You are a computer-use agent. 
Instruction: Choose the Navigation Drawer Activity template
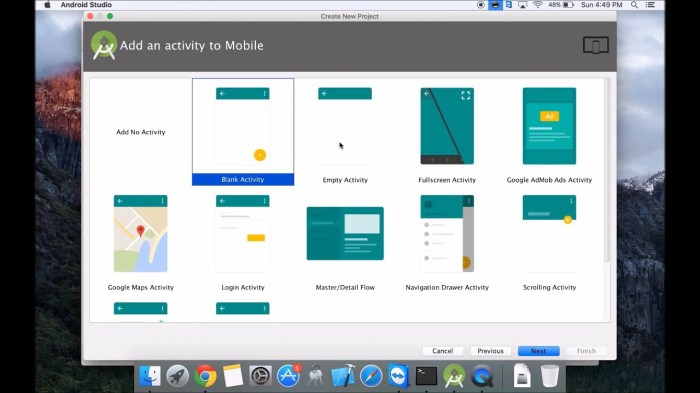(x=447, y=239)
